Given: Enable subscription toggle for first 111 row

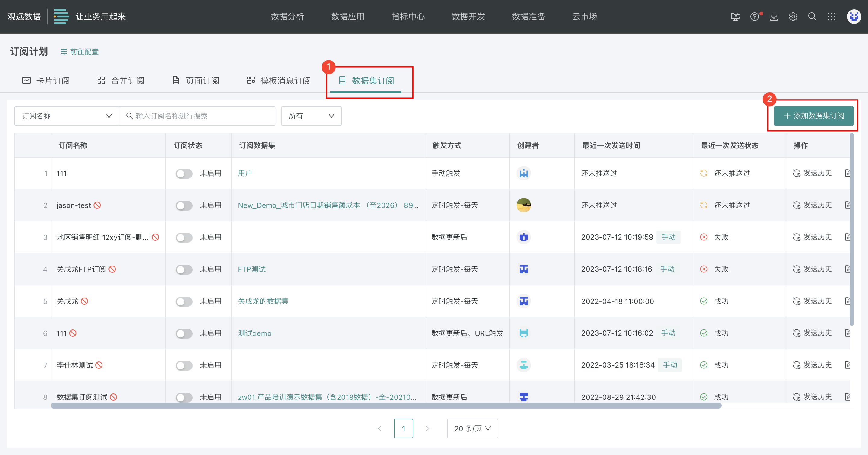Looking at the screenshot, I should pyautogui.click(x=184, y=173).
